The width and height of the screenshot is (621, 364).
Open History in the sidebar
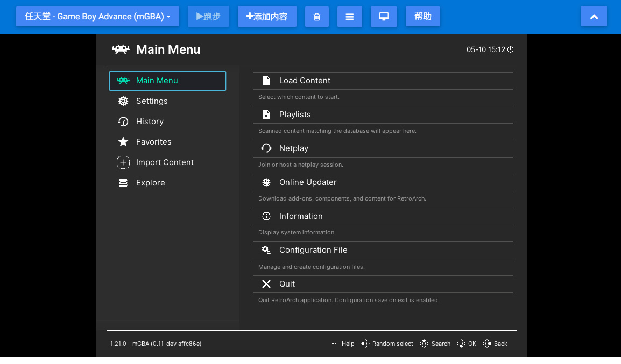pos(167,122)
